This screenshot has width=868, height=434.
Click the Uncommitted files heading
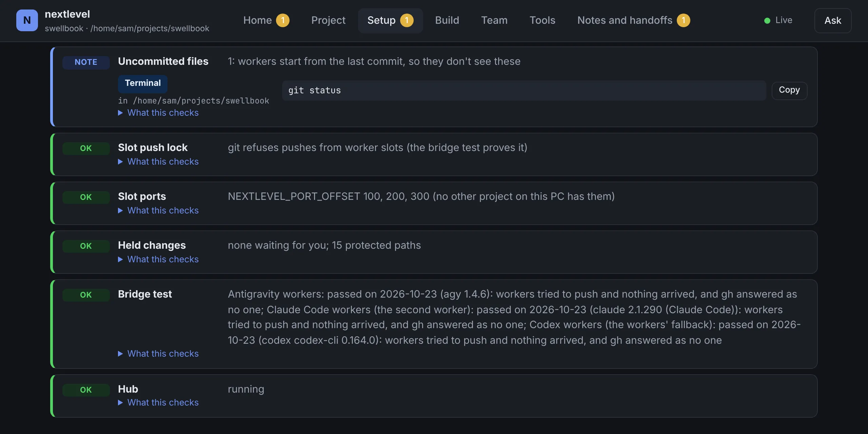tap(163, 61)
